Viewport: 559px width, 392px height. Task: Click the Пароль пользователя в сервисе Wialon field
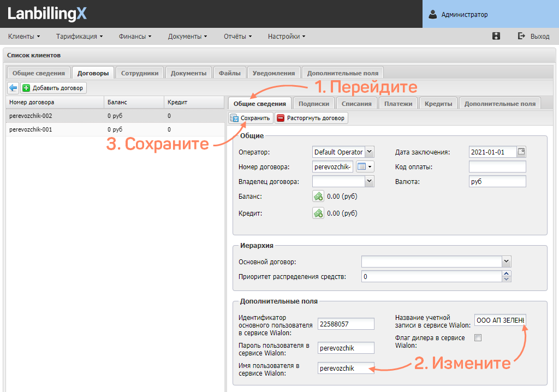346,348
